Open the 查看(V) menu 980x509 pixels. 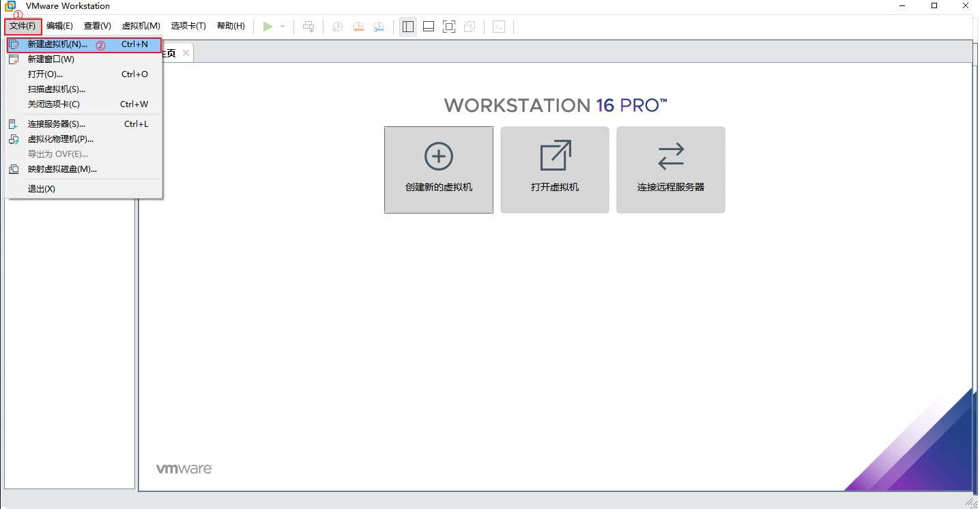click(x=98, y=26)
